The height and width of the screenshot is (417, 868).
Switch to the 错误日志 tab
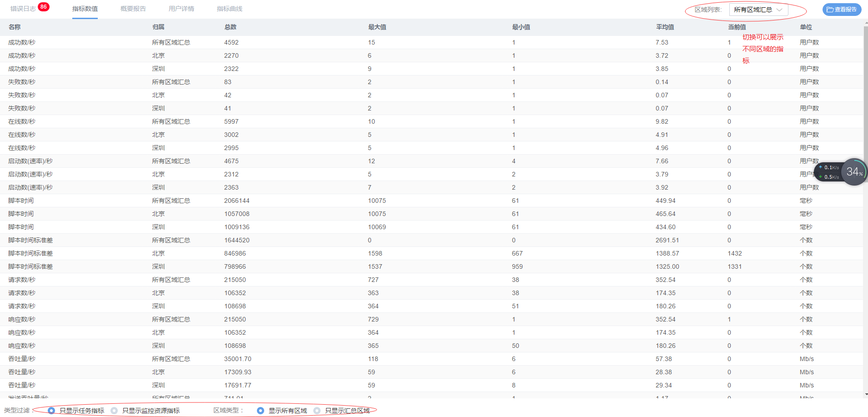pos(23,9)
